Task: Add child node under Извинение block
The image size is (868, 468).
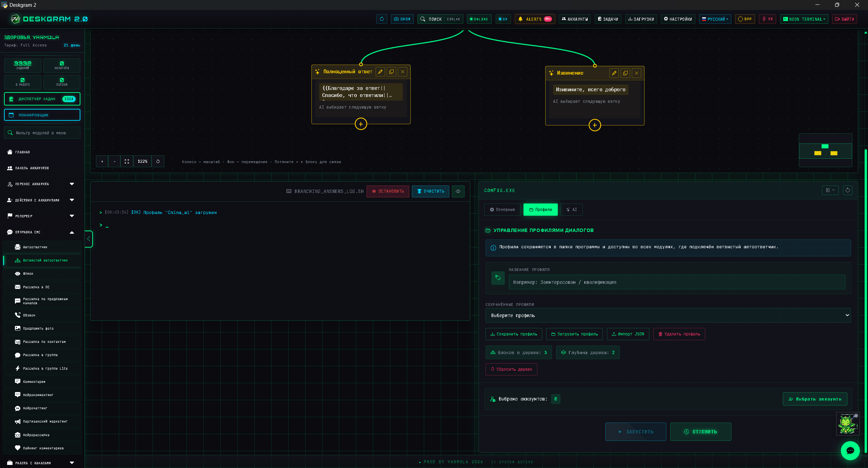Action: coord(595,125)
